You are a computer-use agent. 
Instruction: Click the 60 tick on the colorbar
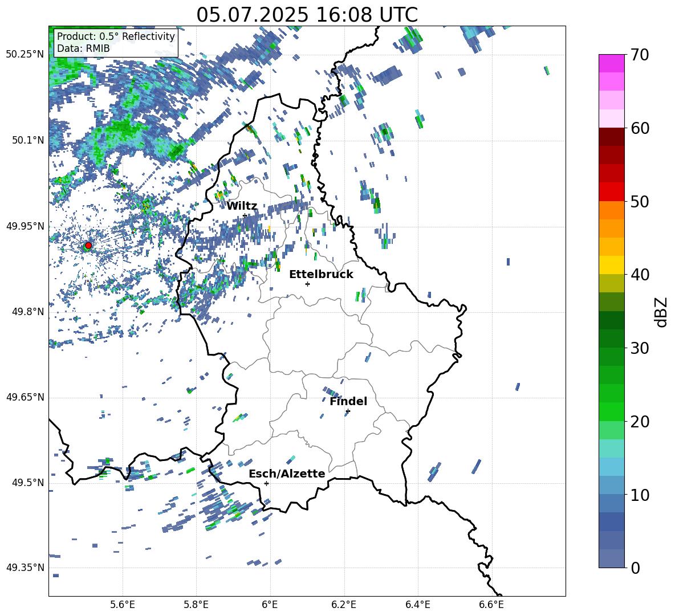[639, 128]
